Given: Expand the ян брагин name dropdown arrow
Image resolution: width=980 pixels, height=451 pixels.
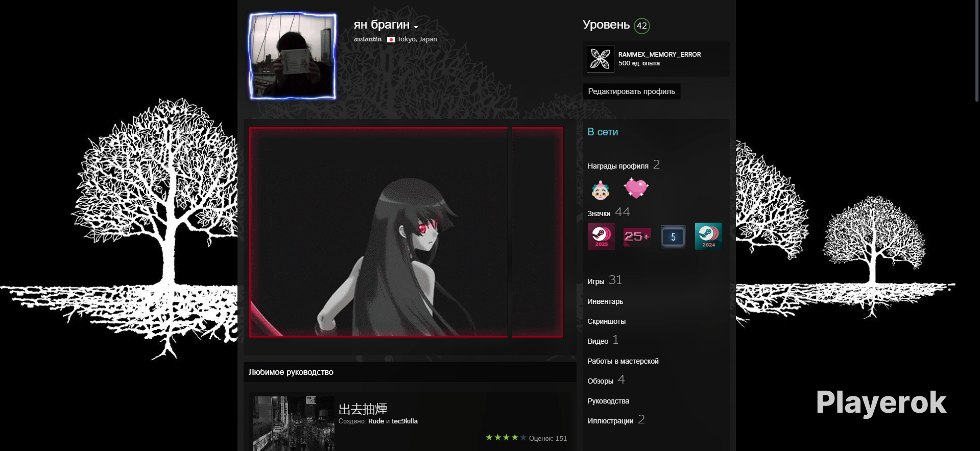Looking at the screenshot, I should point(416,27).
